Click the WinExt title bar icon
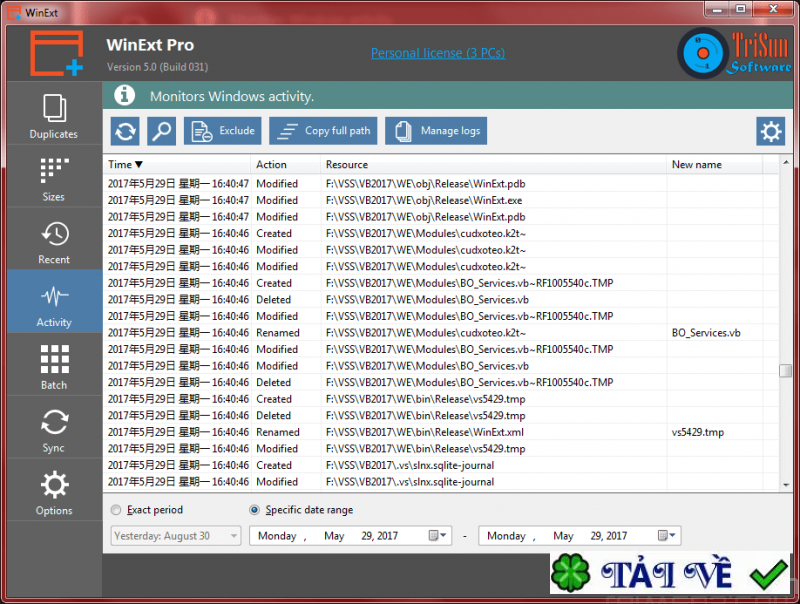This screenshot has height=604, width=800. 14,12
